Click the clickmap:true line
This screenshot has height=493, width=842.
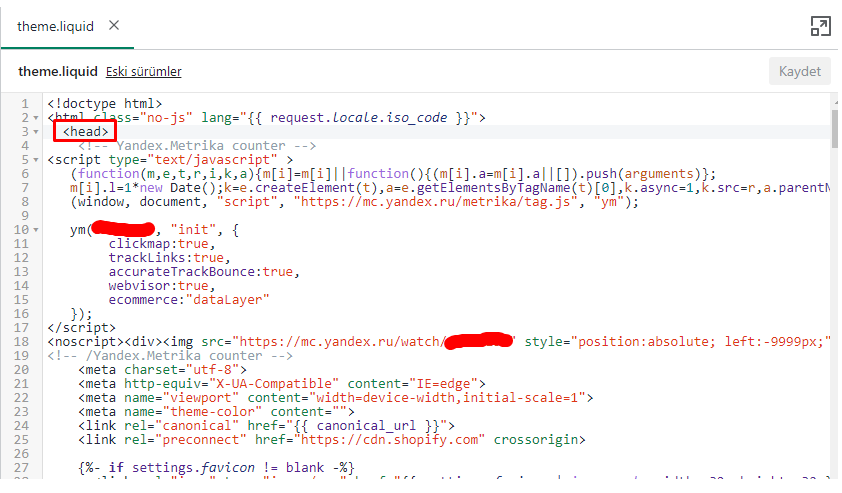162,244
